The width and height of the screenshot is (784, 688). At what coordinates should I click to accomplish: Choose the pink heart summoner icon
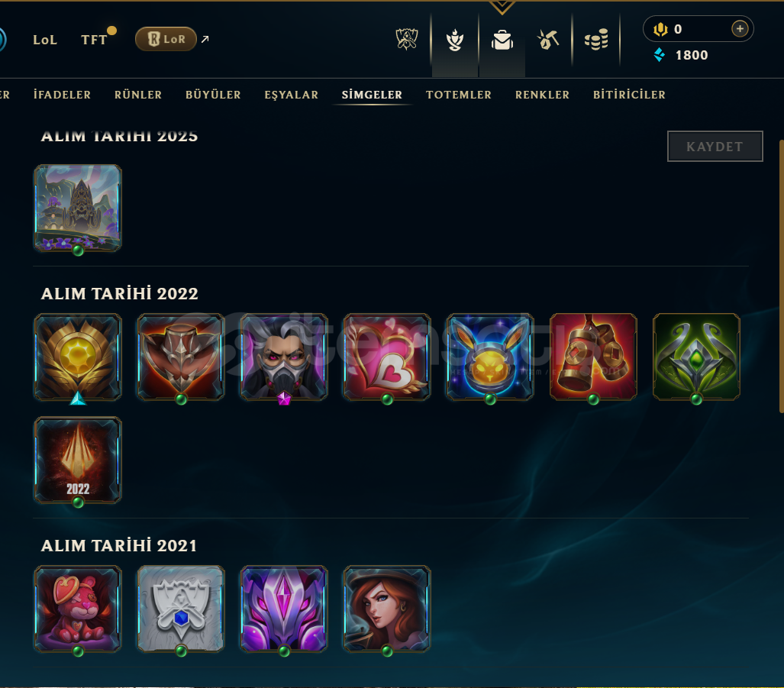[387, 357]
